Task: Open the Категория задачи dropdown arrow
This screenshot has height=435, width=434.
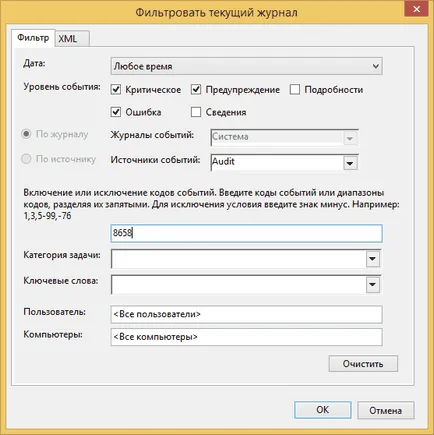Action: pyautogui.click(x=373, y=259)
